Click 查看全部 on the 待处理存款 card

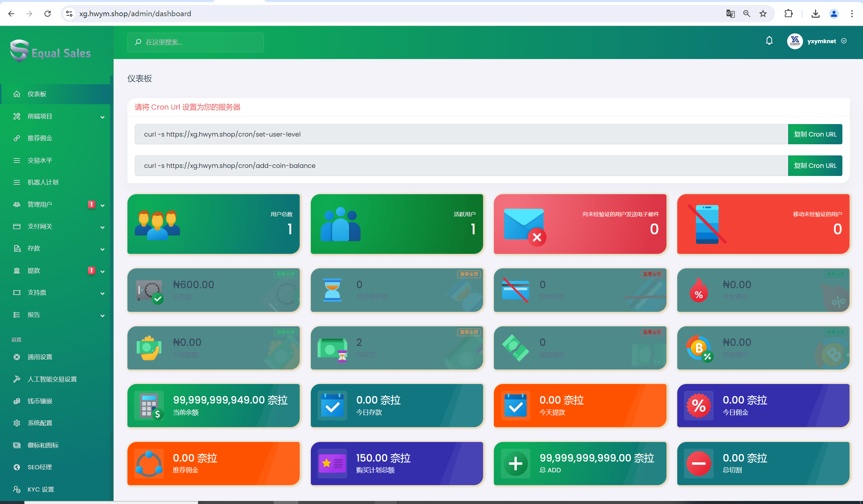[x=469, y=274]
